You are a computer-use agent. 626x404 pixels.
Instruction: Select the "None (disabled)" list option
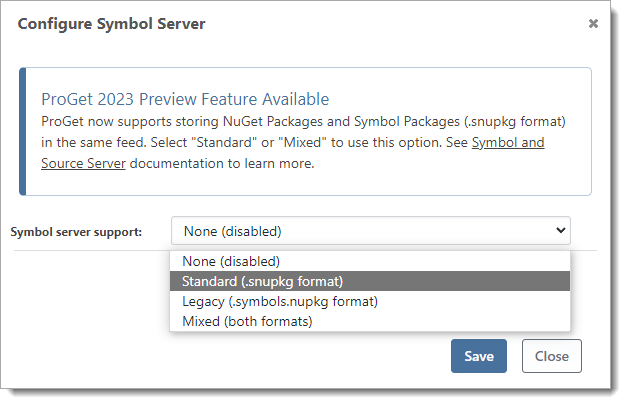coord(231,261)
